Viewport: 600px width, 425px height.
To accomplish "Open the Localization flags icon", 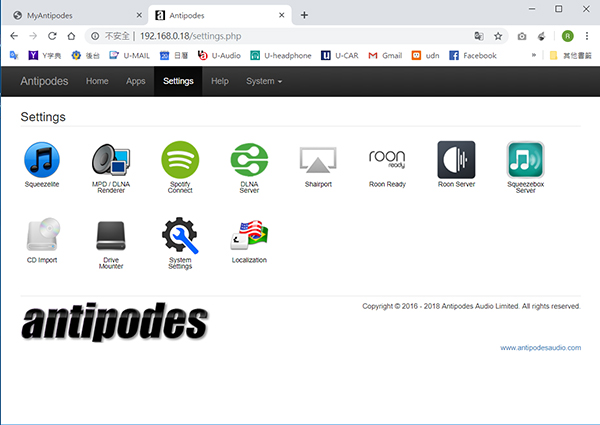I will [249, 235].
